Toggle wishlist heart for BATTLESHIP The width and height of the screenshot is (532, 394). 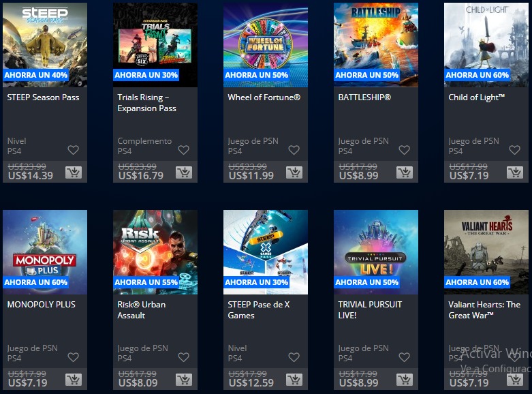404,150
